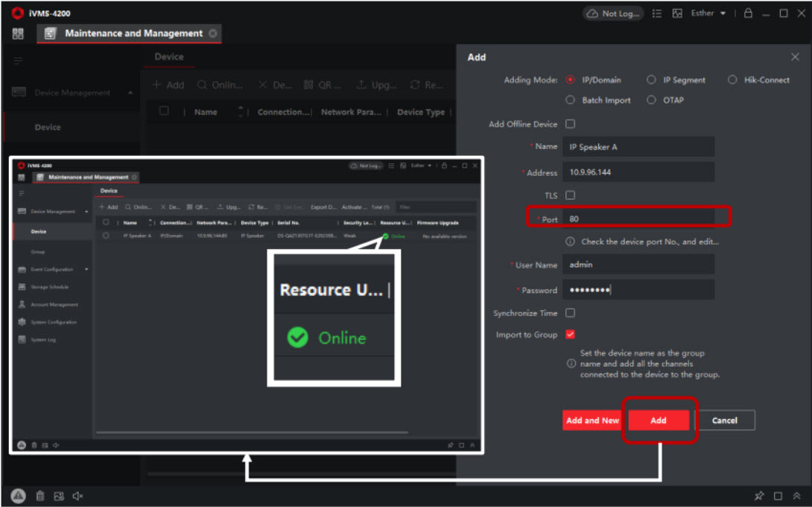The height and width of the screenshot is (507, 812).
Task: Choose Hik-Connect adding mode
Action: pyautogui.click(x=732, y=80)
